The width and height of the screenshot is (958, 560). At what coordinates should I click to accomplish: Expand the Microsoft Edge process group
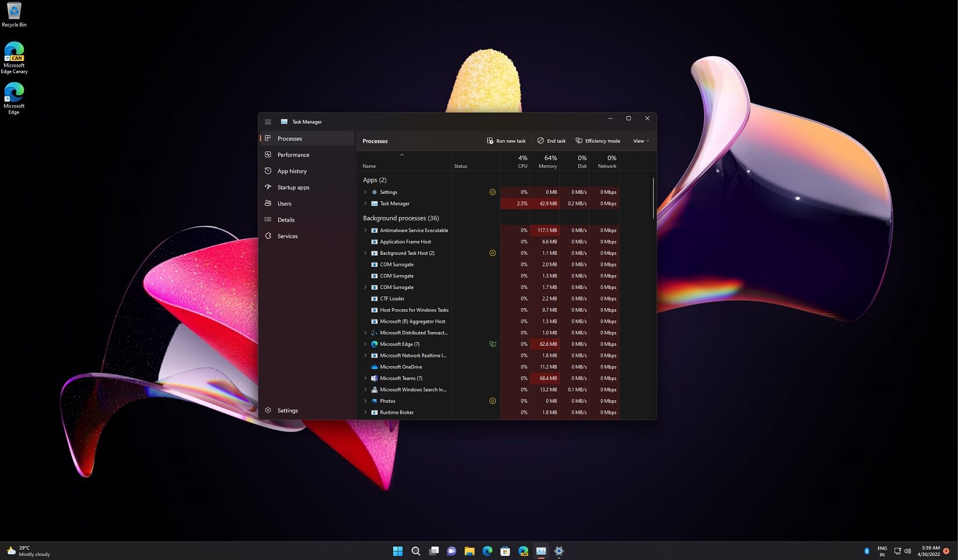click(x=365, y=344)
